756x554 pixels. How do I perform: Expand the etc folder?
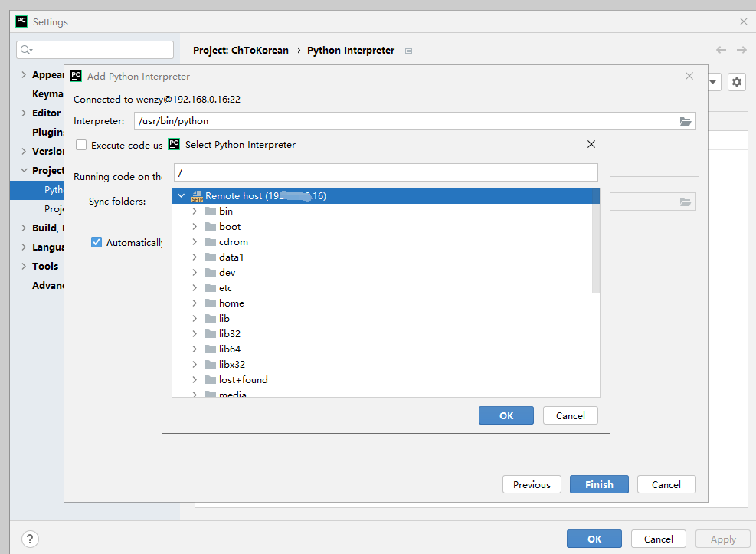coord(195,288)
